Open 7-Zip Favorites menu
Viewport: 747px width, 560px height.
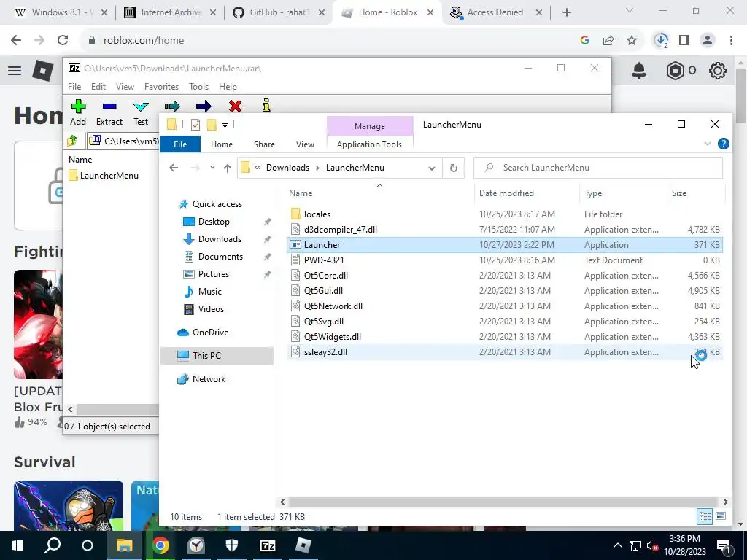point(161,87)
